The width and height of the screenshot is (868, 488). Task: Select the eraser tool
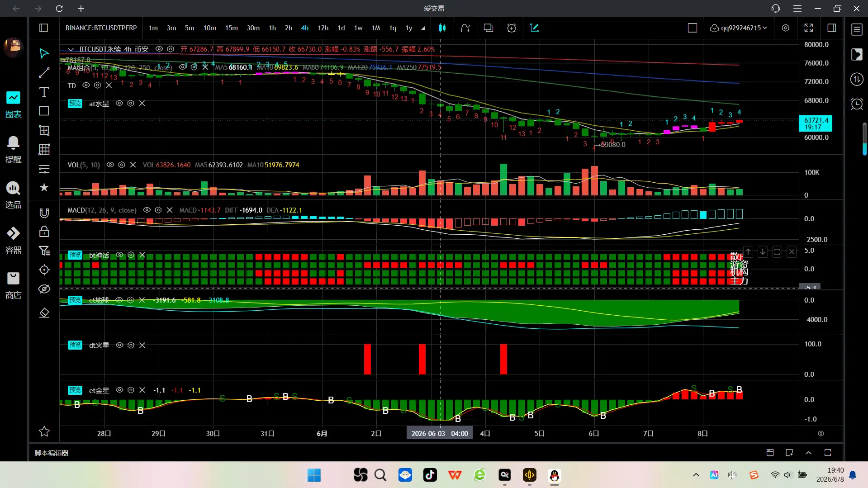(44, 313)
